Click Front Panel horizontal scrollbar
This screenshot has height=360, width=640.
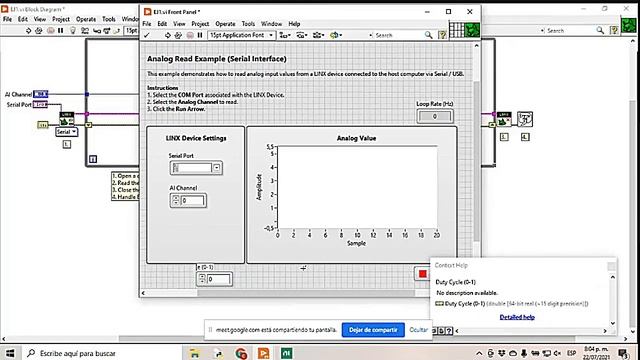(x=306, y=293)
